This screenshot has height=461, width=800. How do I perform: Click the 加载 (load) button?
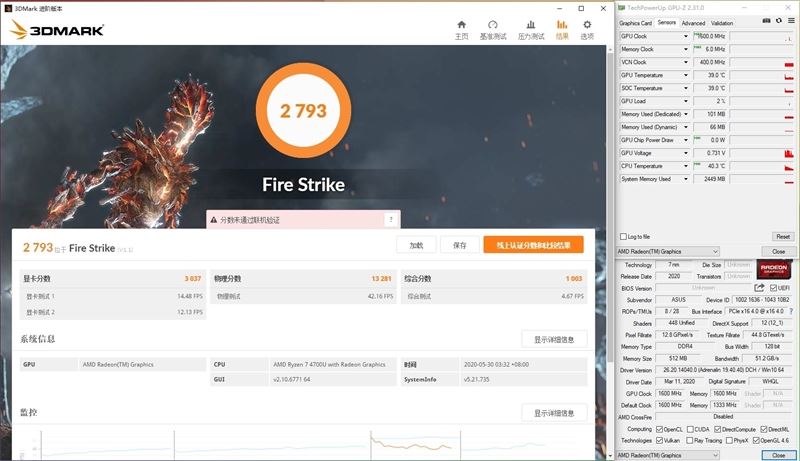pyautogui.click(x=416, y=245)
